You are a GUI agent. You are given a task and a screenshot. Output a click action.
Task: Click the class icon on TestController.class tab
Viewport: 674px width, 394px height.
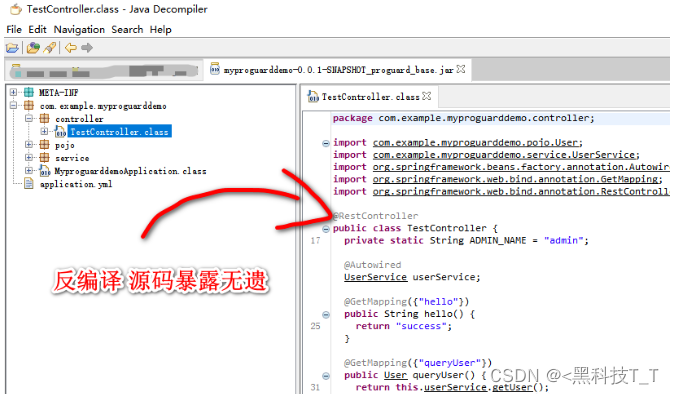pos(313,97)
